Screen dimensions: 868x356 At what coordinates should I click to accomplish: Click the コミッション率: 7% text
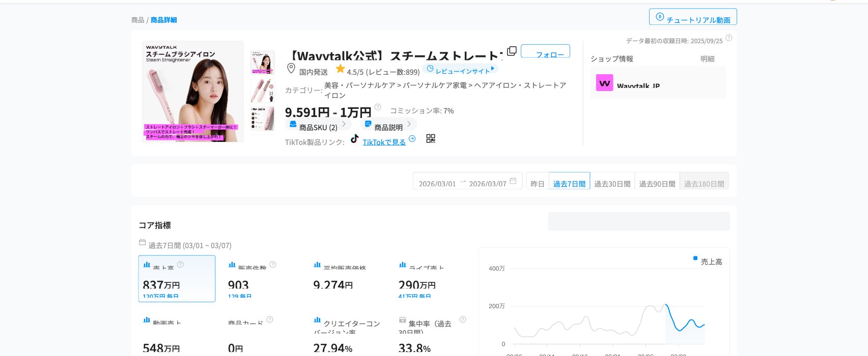[x=422, y=110]
